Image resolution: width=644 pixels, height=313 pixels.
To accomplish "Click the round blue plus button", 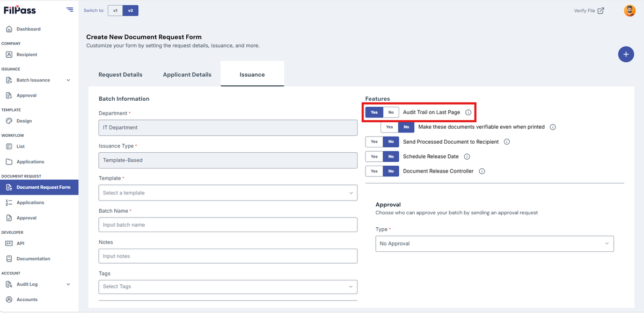I will (x=626, y=54).
